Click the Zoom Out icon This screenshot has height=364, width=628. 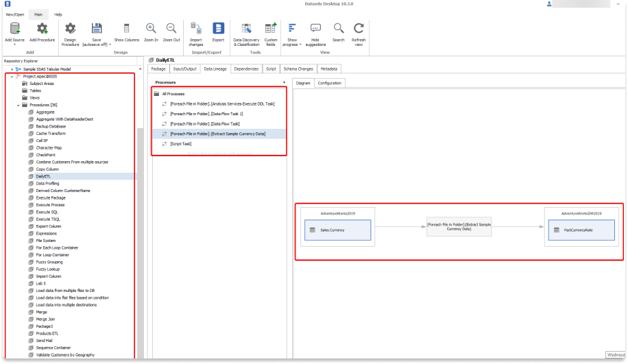[x=171, y=28]
